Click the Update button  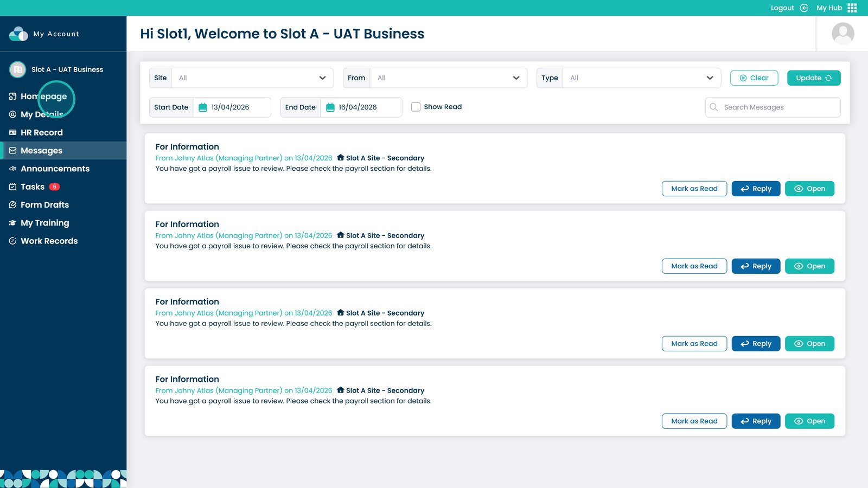pyautogui.click(x=813, y=78)
